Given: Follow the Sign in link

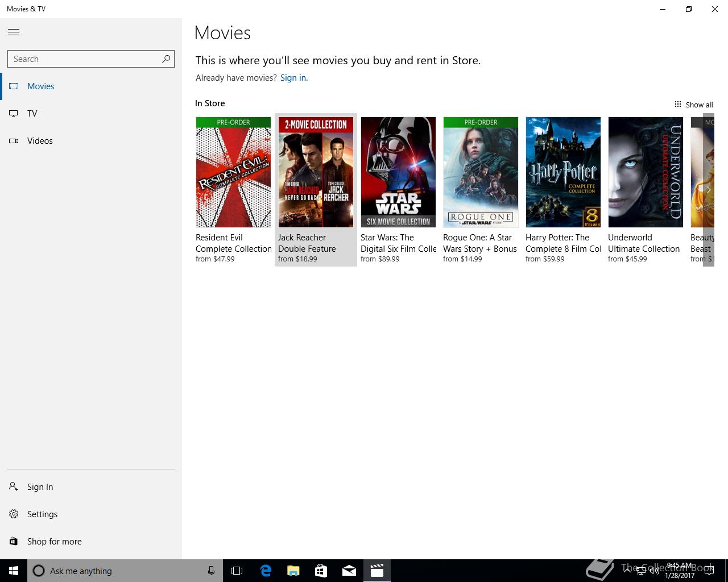Looking at the screenshot, I should (x=293, y=78).
